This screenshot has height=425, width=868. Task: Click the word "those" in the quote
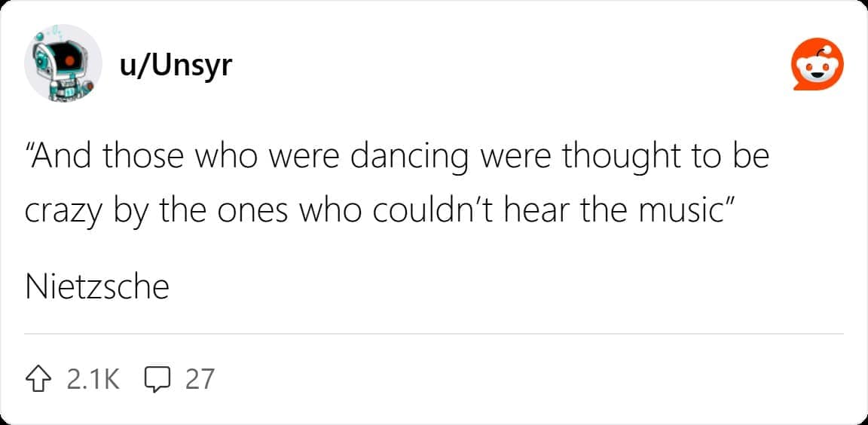click(141, 157)
